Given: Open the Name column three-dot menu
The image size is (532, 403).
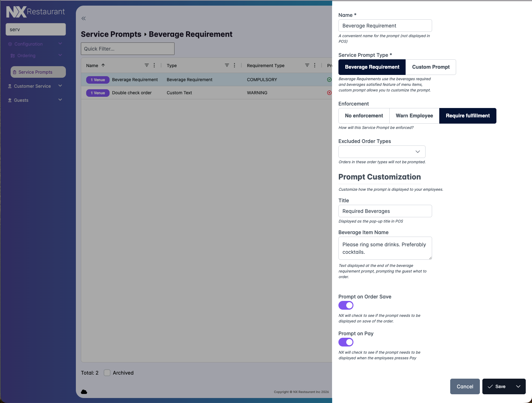Looking at the screenshot, I should [154, 65].
